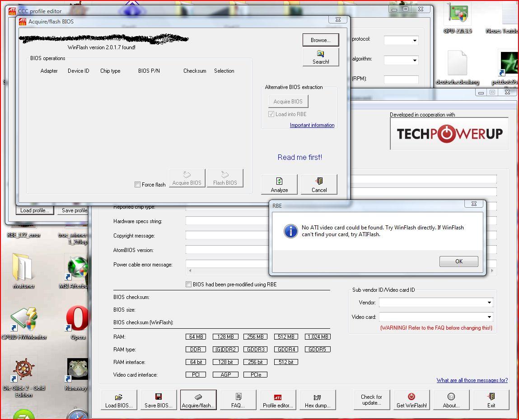Click the (RPM) input field in CCC editor
The height and width of the screenshot is (420, 519).
pos(401,79)
